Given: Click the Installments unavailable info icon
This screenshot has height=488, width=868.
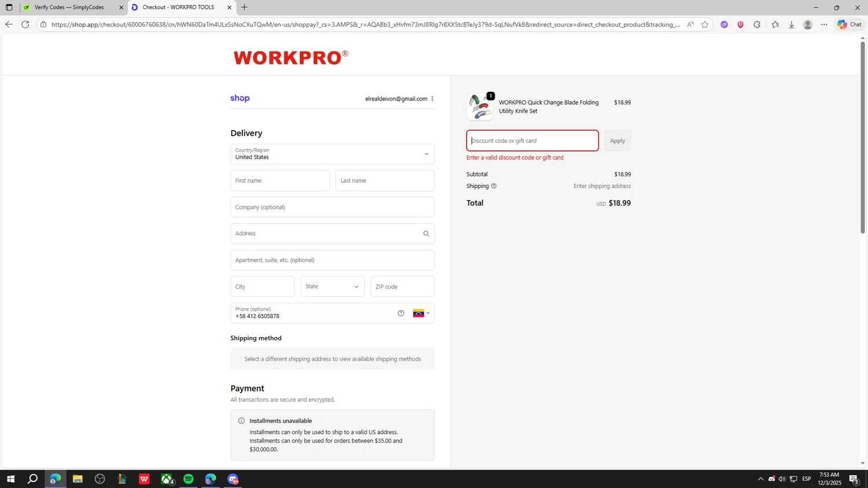Looking at the screenshot, I should [x=241, y=421].
